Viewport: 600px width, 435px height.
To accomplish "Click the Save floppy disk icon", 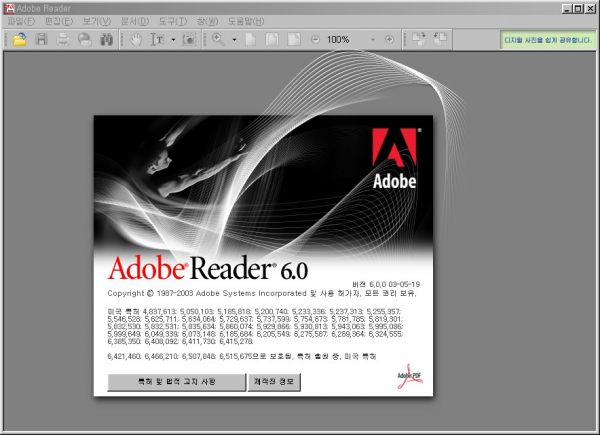I will pyautogui.click(x=41, y=39).
